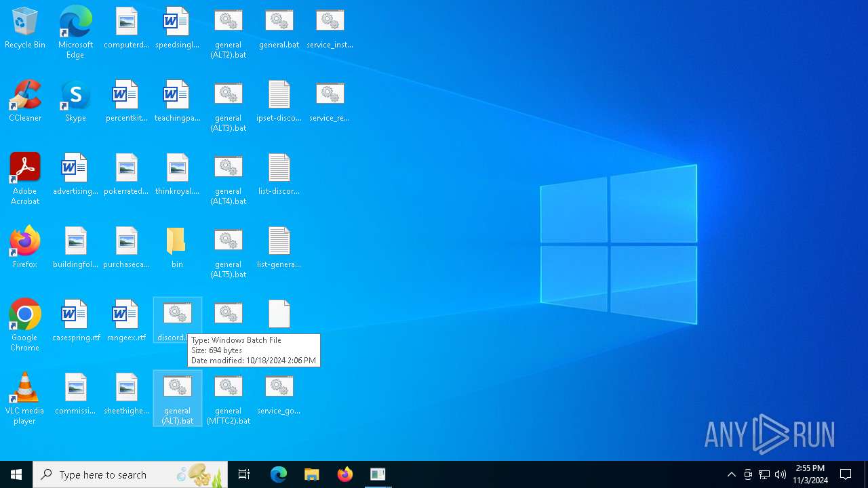
Task: Select the percentkit... Word document
Action: [x=126, y=101]
